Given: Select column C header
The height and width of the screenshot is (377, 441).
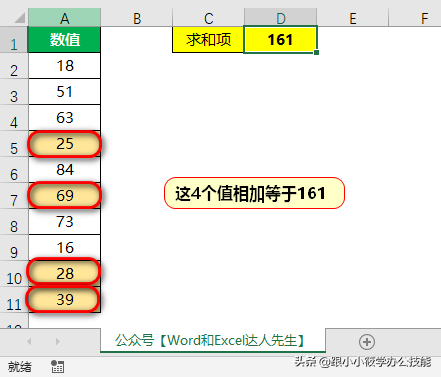Looking at the screenshot, I should [208, 18].
